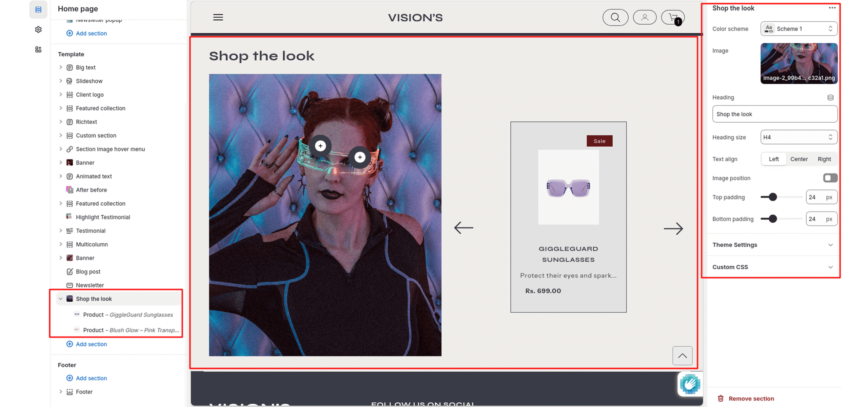The image size is (868, 407).
Task: Click the Section image hover menu link icon
Action: [69, 149]
